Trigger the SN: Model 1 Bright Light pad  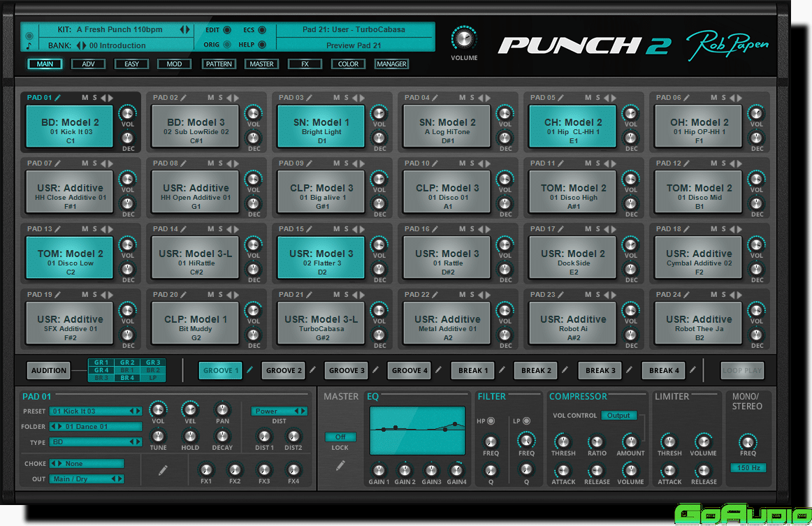tap(321, 126)
